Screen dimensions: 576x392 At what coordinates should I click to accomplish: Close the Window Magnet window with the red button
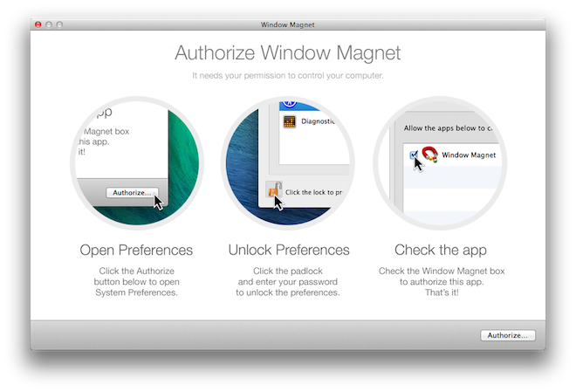click(x=38, y=24)
